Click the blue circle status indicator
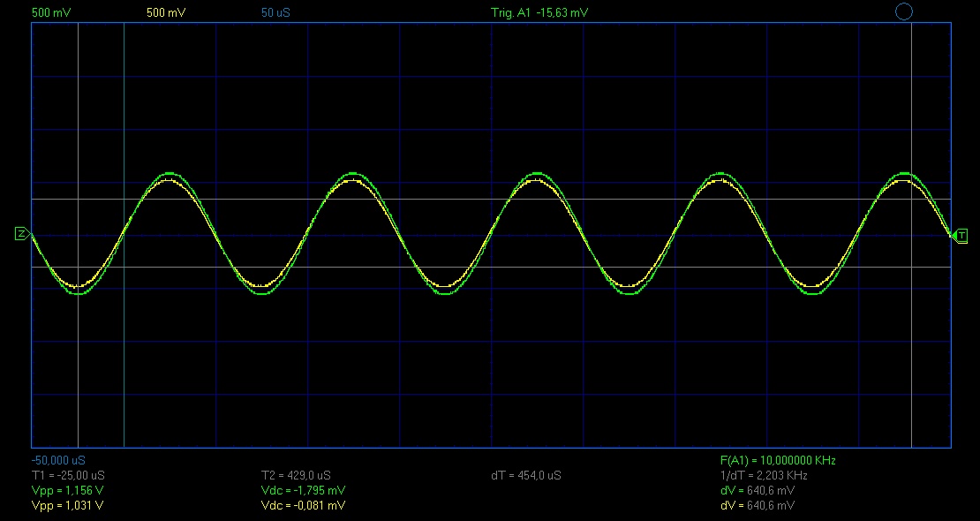Image resolution: width=980 pixels, height=521 pixels. click(904, 11)
